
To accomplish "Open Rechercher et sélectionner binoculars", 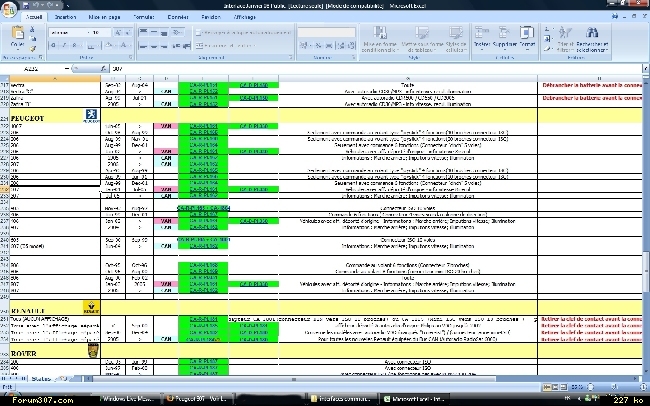I will [592, 39].
